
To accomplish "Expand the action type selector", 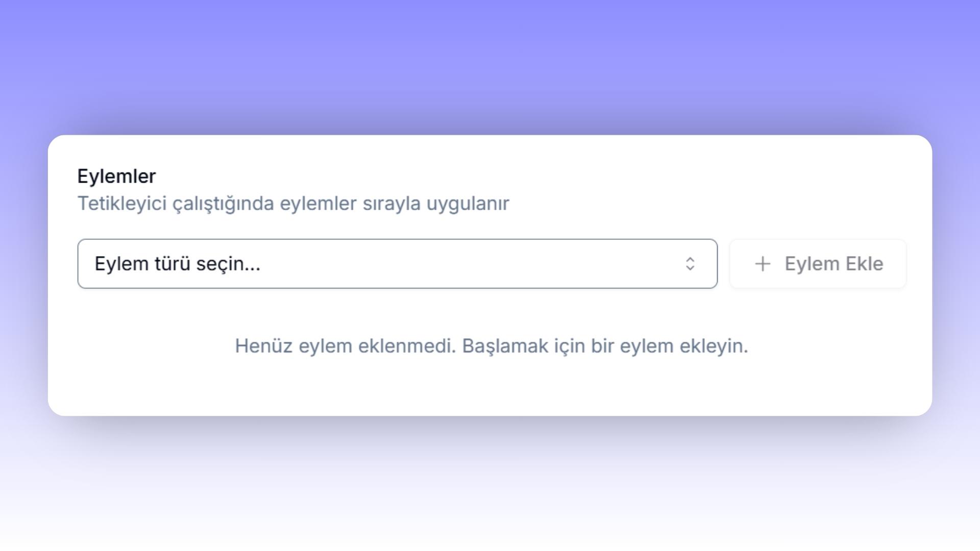I will 397,264.
